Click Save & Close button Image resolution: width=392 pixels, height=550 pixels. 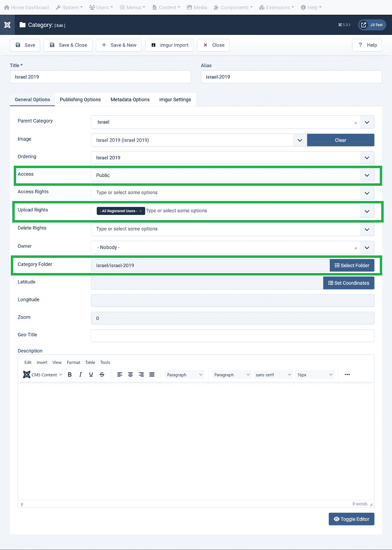pos(68,45)
